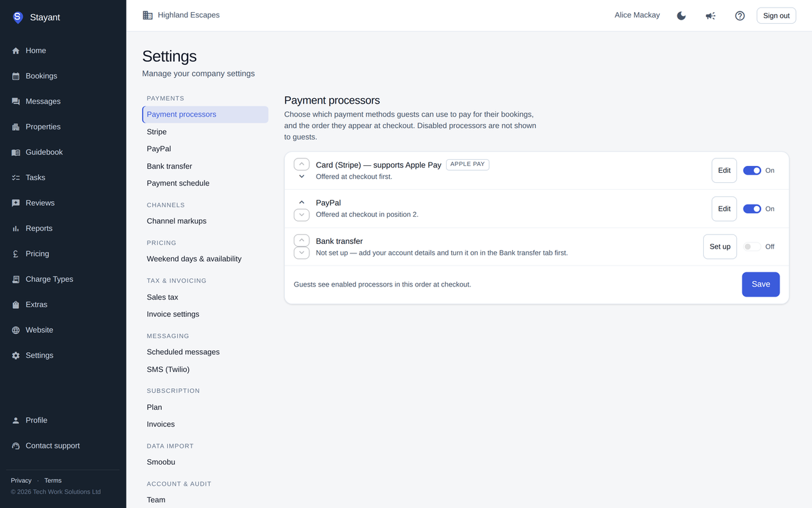Click the Contact support headset icon
The image size is (812, 508).
tap(16, 446)
